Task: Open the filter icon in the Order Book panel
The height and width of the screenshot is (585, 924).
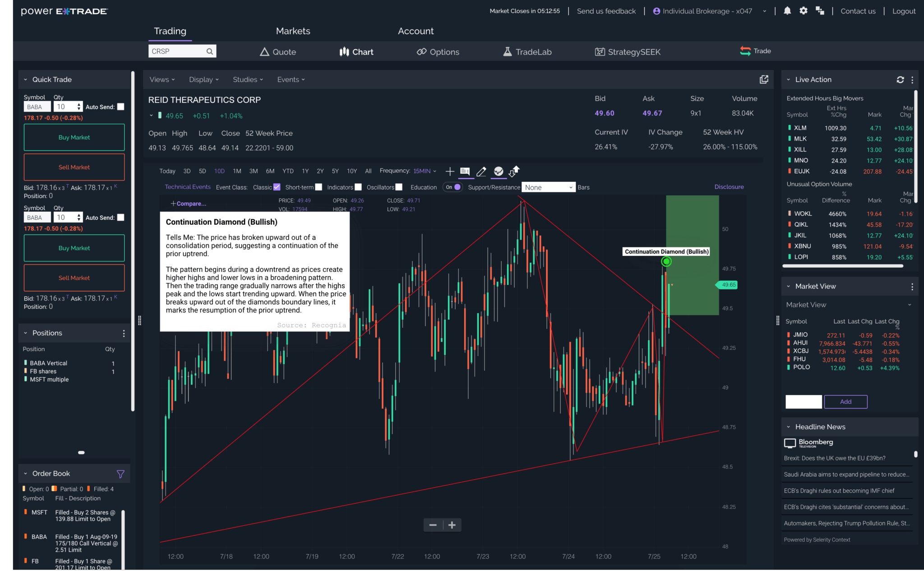Action: coord(120,474)
